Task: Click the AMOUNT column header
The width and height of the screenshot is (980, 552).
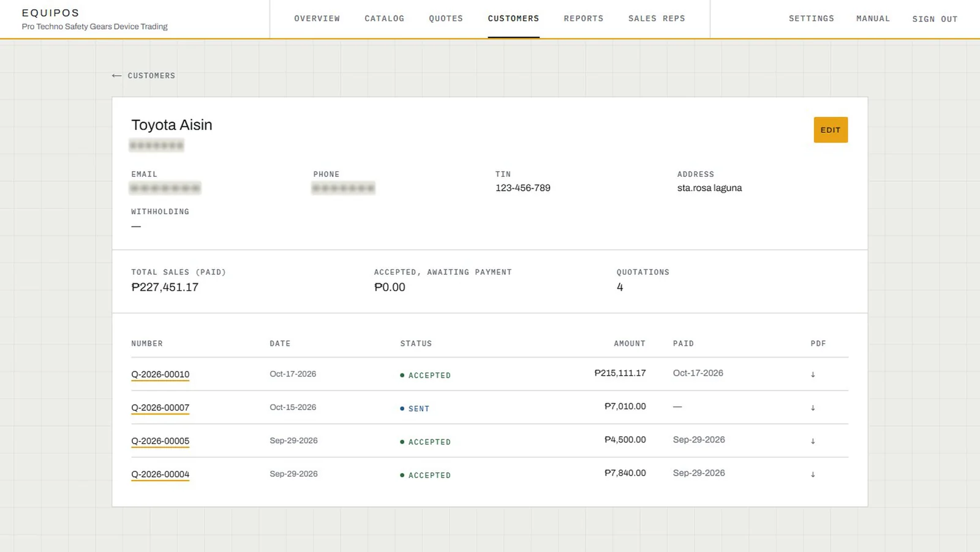Action: [x=630, y=343]
